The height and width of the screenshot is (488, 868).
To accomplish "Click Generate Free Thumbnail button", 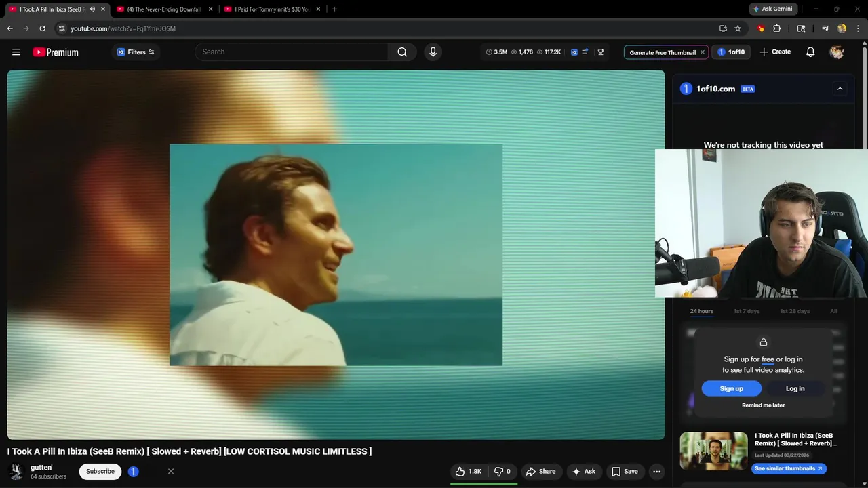I will 663,52.
